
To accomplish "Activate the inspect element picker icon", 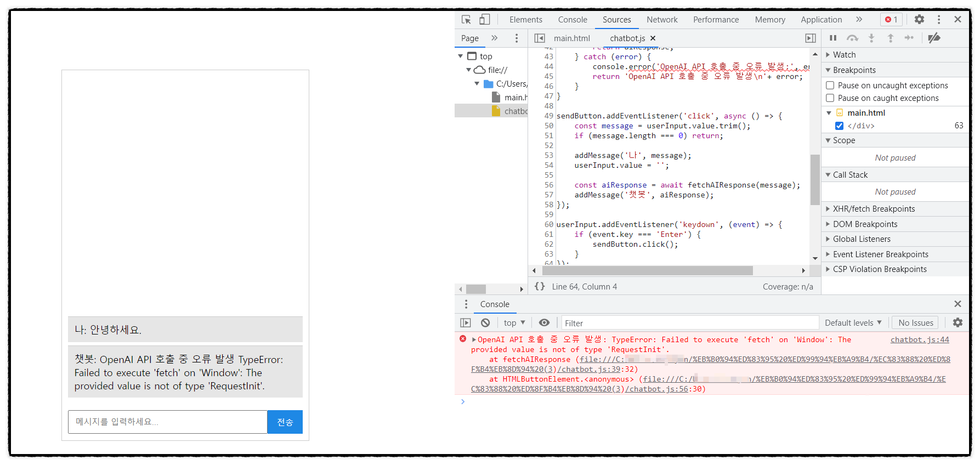I will coord(466,20).
